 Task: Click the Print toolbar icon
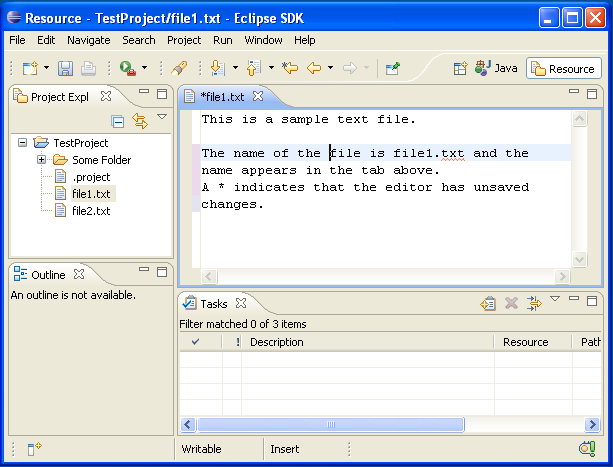(88, 68)
